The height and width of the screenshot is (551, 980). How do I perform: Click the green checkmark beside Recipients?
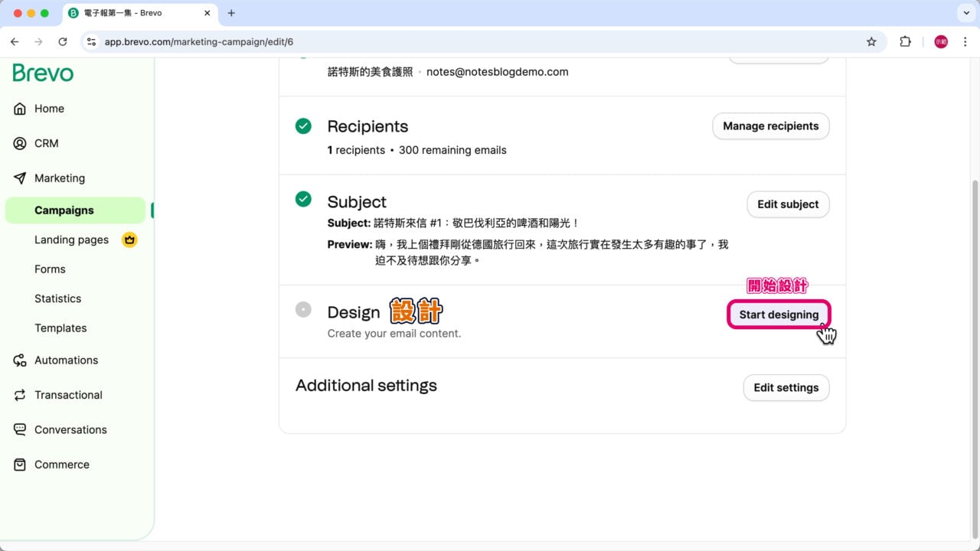pyautogui.click(x=303, y=126)
